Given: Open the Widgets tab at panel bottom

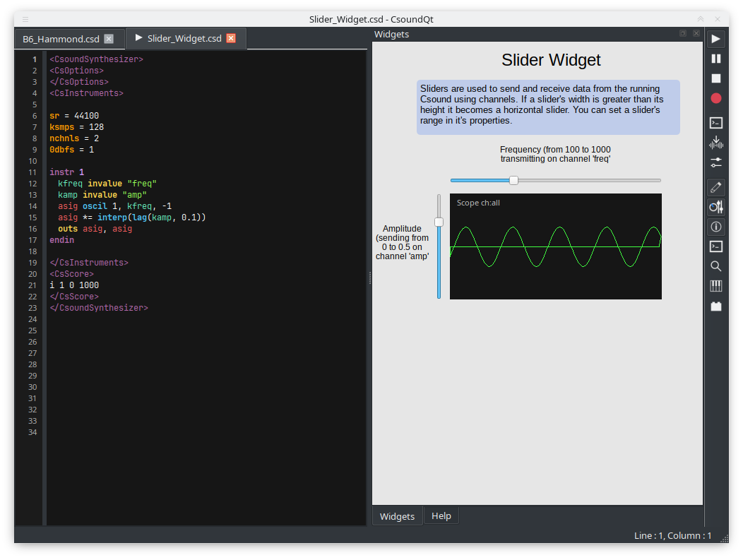Looking at the screenshot, I should [x=397, y=516].
